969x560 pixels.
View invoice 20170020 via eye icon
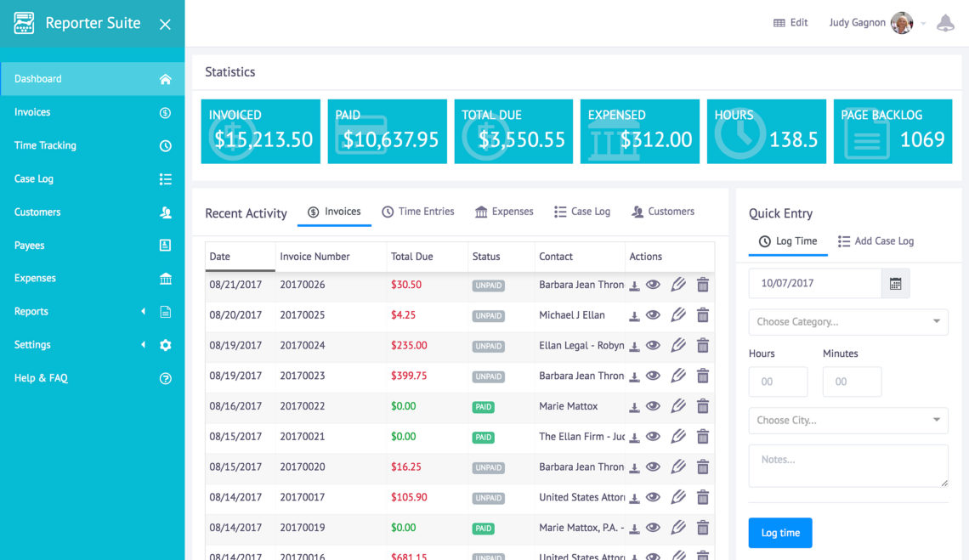click(x=653, y=467)
